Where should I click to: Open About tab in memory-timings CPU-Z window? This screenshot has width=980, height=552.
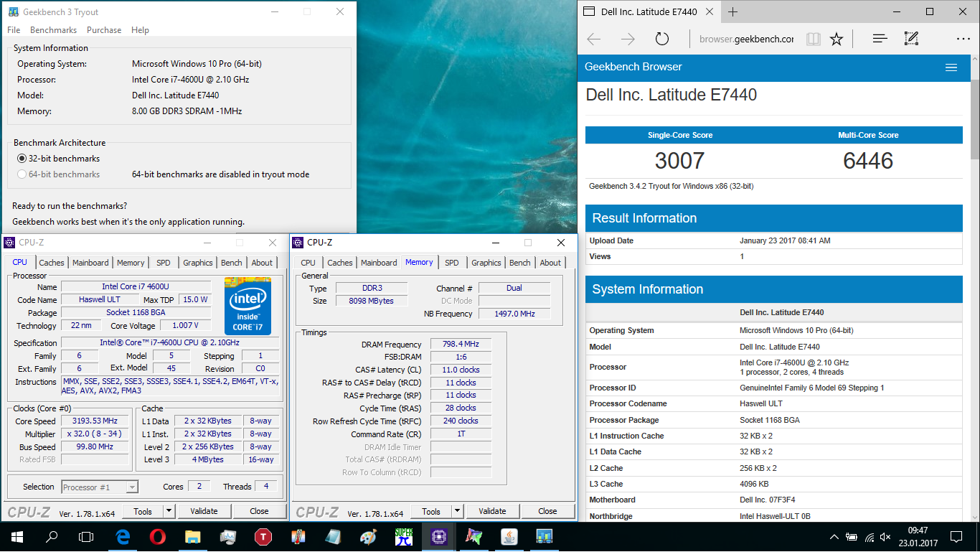(550, 263)
